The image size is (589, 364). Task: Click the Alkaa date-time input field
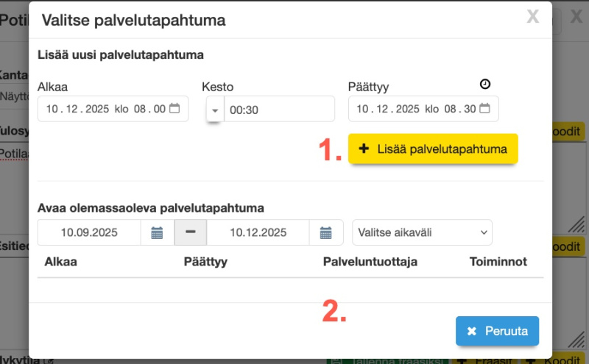click(103, 109)
